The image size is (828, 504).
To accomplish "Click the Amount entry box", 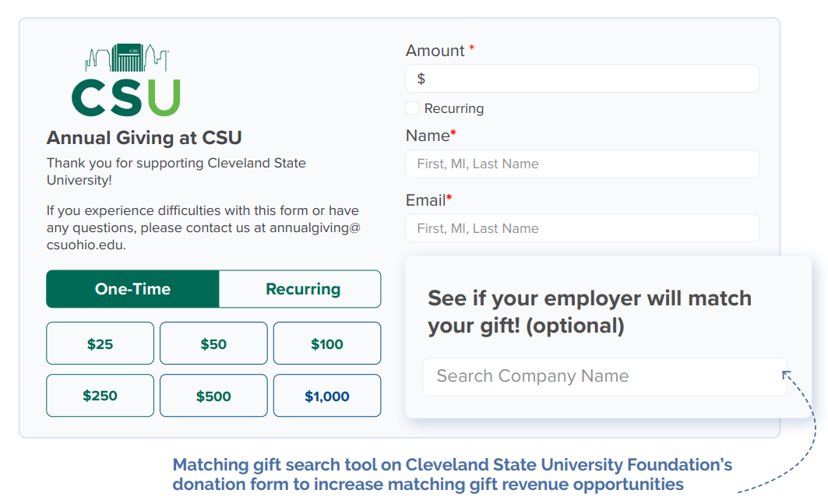I will pos(581,78).
